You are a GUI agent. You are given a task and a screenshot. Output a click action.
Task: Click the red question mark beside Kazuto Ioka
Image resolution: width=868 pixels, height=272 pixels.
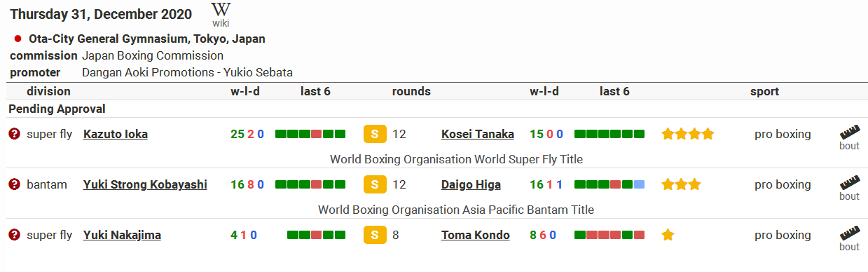14,134
